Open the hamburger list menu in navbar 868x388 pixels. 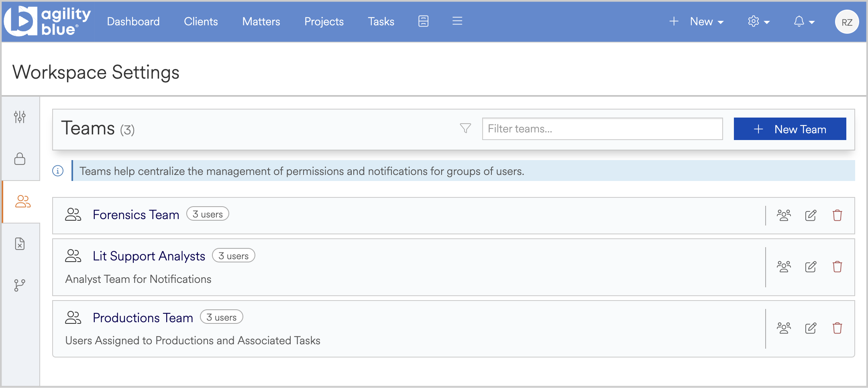(x=457, y=21)
